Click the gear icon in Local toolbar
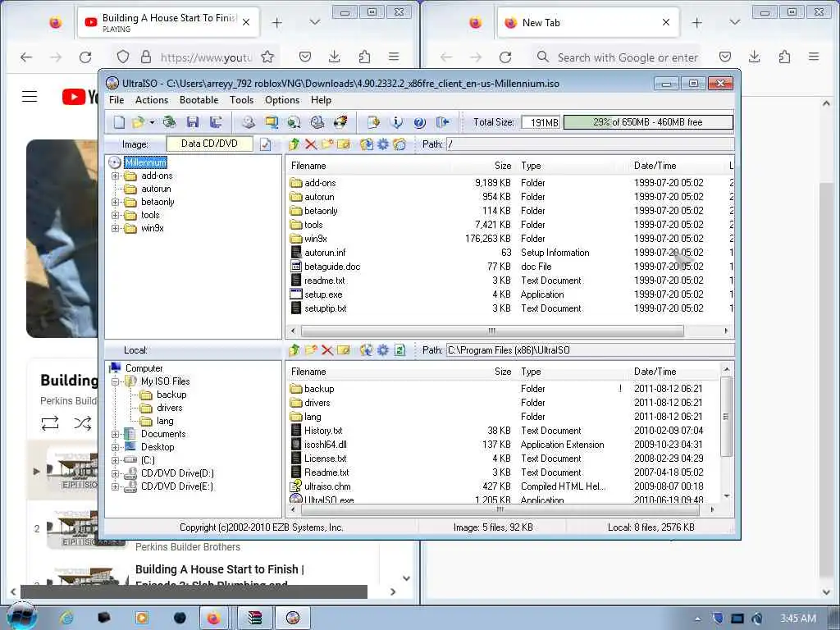840x630 pixels. pyautogui.click(x=383, y=350)
